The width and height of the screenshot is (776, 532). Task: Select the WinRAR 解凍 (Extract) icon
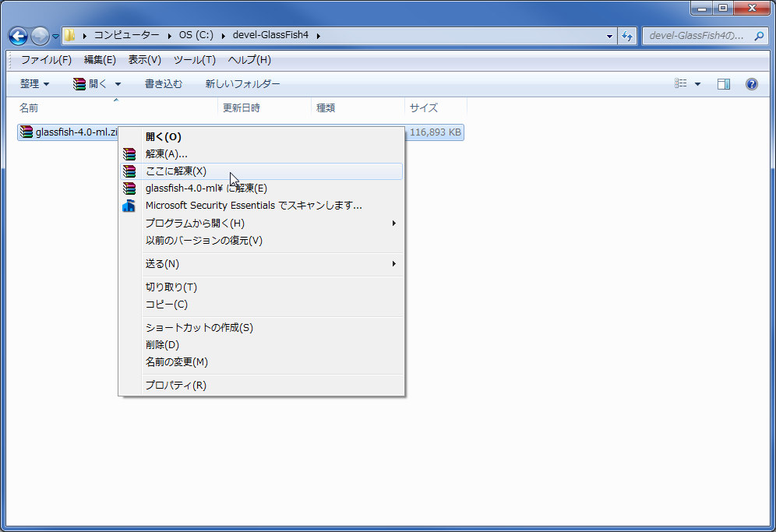click(129, 153)
